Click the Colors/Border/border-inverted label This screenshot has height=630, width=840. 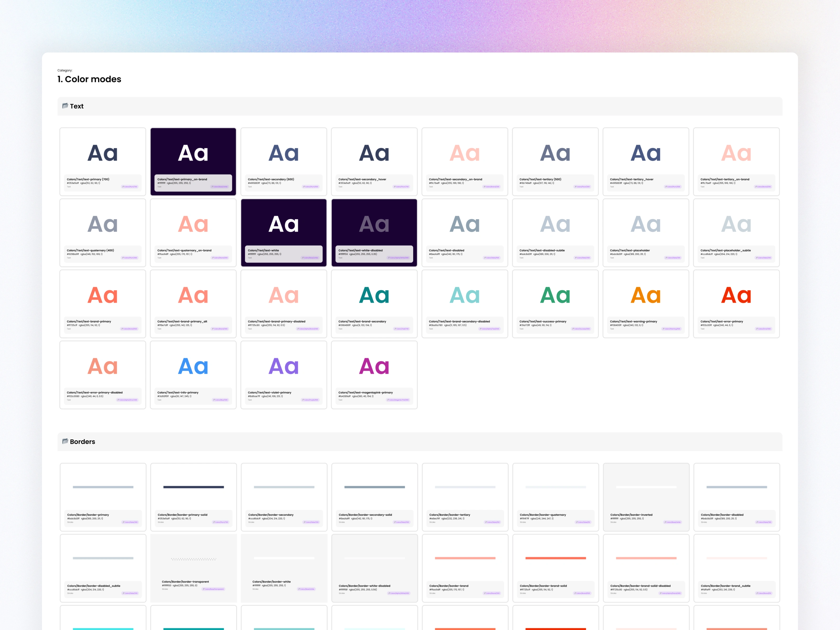coord(631,514)
